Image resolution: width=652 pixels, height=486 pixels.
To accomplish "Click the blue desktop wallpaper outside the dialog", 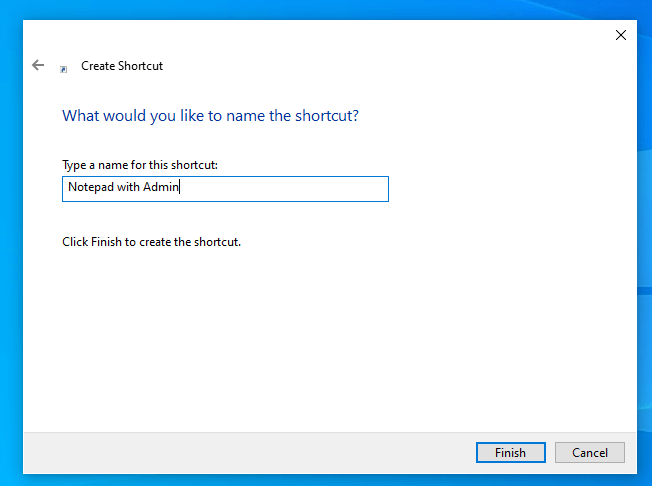I will pyautogui.click(x=644, y=200).
